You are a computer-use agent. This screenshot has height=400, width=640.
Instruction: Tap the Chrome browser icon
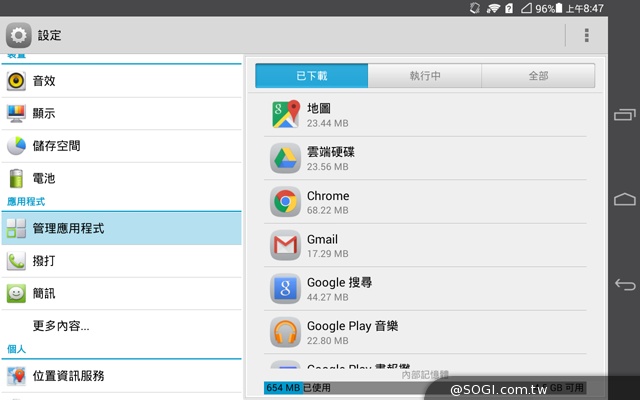(286, 202)
